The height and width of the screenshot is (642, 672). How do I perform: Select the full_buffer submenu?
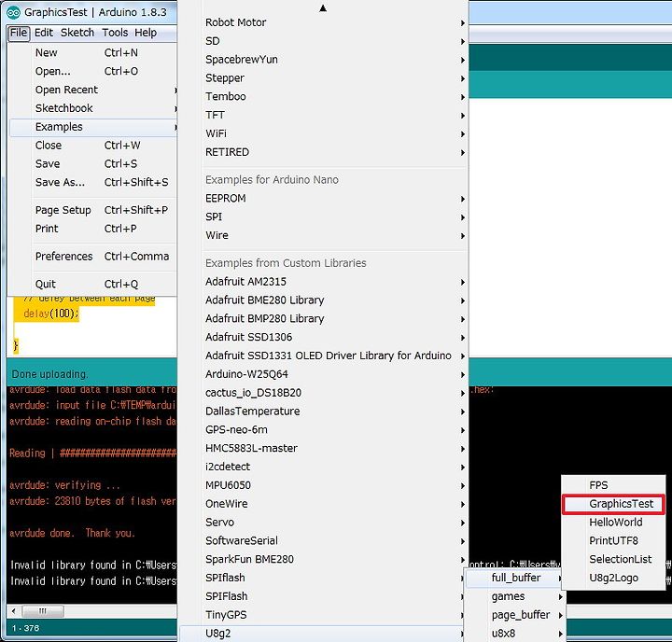tap(514, 578)
